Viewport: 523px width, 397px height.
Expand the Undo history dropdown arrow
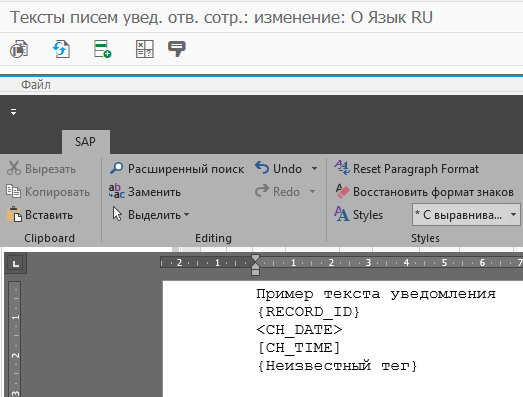(x=315, y=169)
